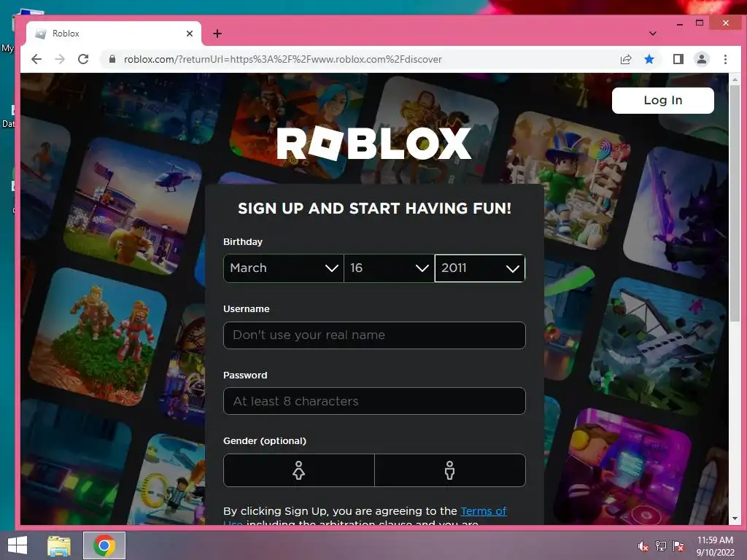Click the muted speaker tray icon

point(643,546)
